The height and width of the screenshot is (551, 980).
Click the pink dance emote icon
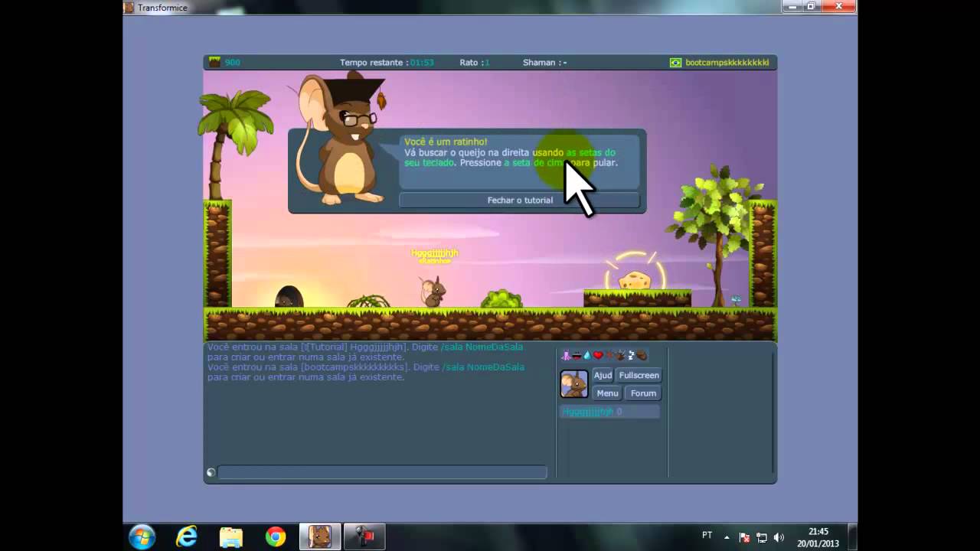[x=566, y=355]
